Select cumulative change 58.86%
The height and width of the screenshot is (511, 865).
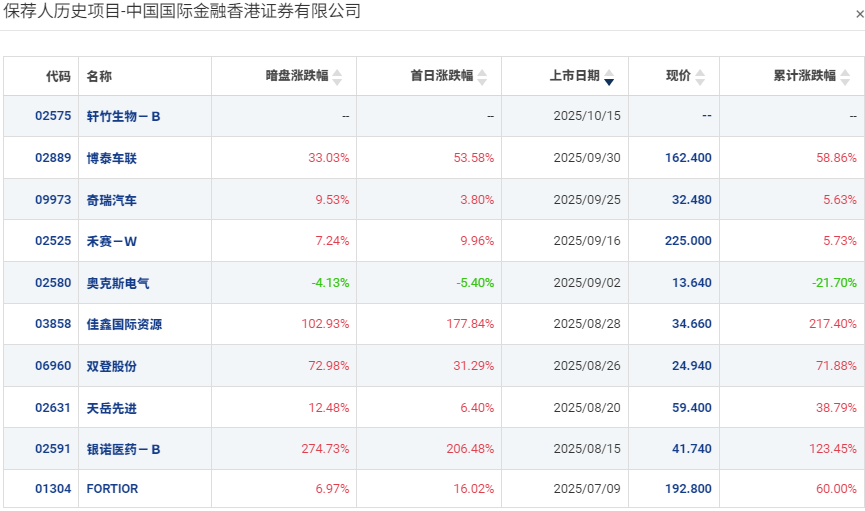[836, 158]
